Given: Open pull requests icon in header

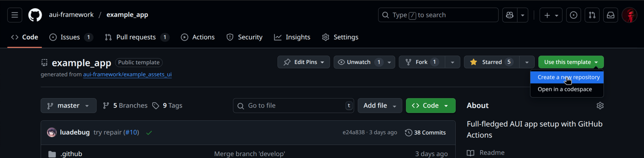Looking at the screenshot, I should 592,15.
